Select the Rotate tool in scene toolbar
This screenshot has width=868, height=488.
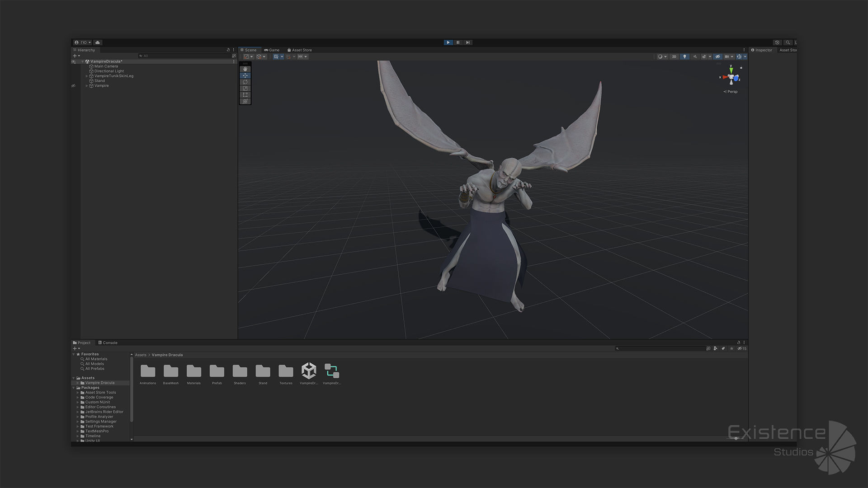[245, 82]
